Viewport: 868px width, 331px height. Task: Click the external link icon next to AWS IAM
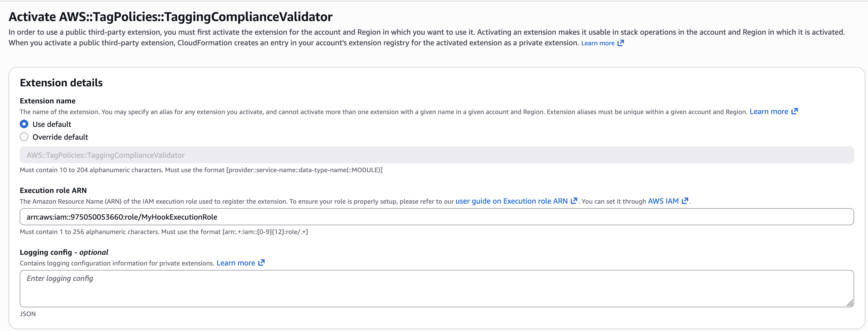685,201
